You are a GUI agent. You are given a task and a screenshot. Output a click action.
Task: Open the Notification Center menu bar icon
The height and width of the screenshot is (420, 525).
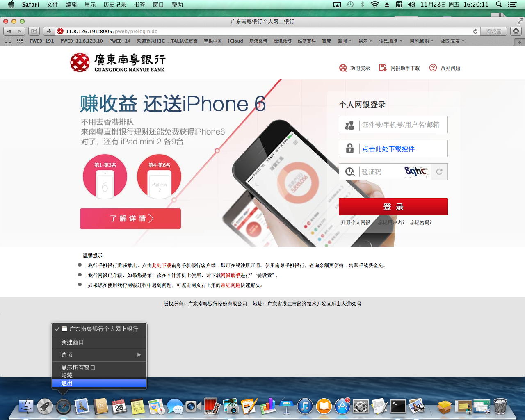point(512,5)
